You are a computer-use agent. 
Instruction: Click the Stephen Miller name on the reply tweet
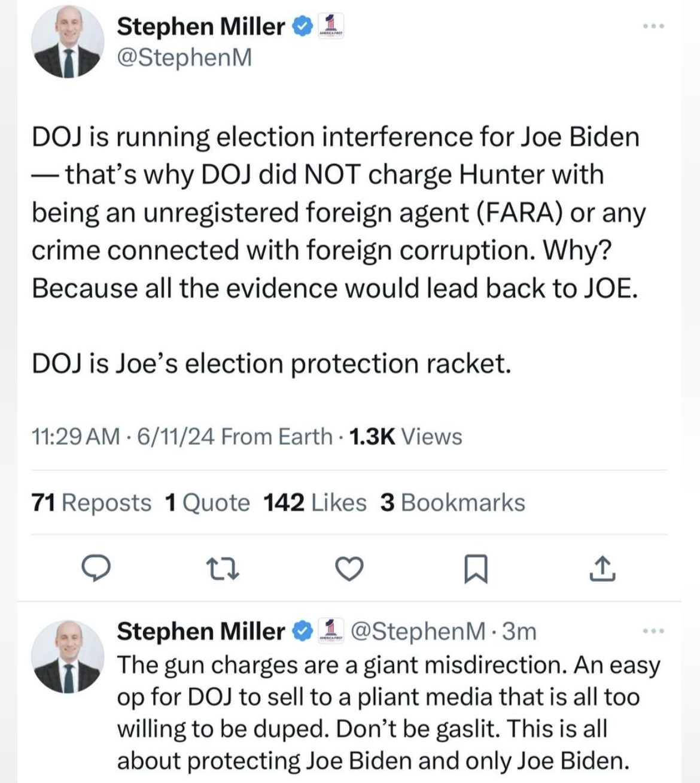(200, 631)
